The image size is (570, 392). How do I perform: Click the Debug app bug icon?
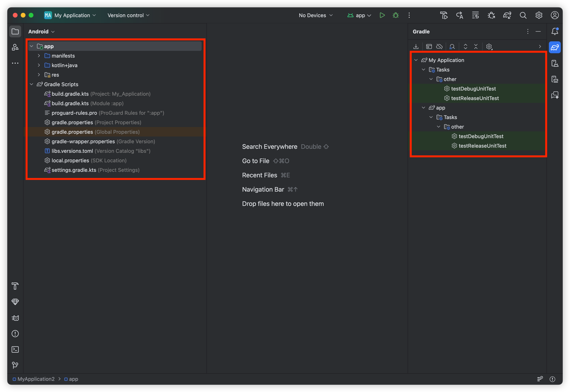[396, 15]
